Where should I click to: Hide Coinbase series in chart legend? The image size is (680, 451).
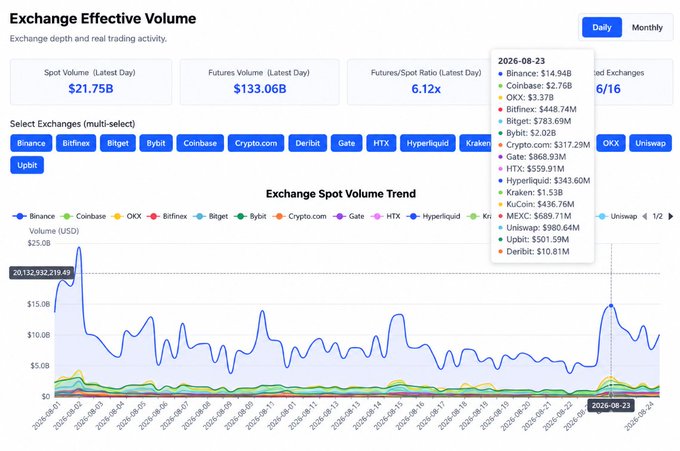click(x=83, y=216)
